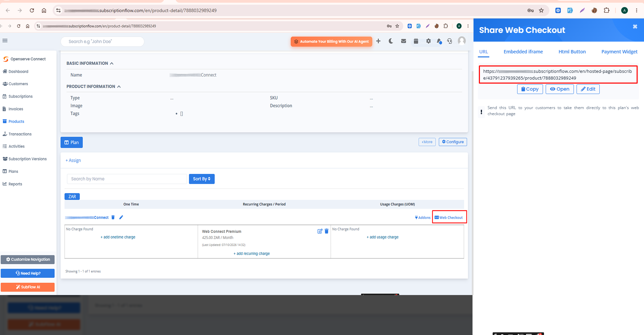Open user profile avatar

click(x=462, y=41)
